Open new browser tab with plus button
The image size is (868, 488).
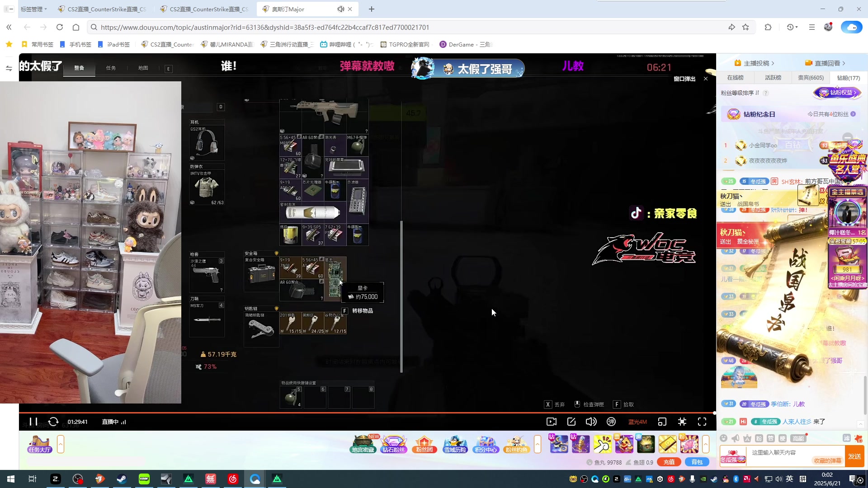pyautogui.click(x=372, y=9)
